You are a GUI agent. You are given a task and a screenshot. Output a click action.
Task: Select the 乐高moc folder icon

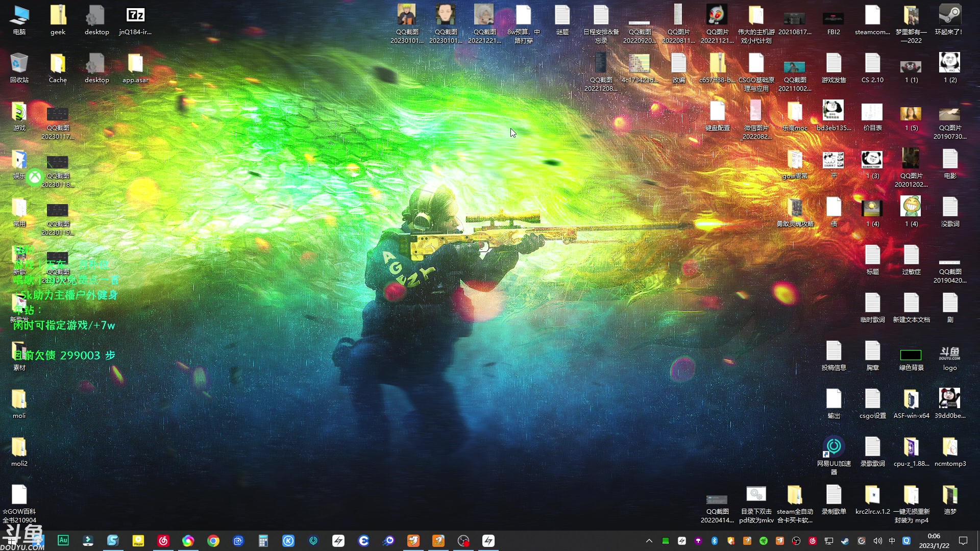point(795,115)
